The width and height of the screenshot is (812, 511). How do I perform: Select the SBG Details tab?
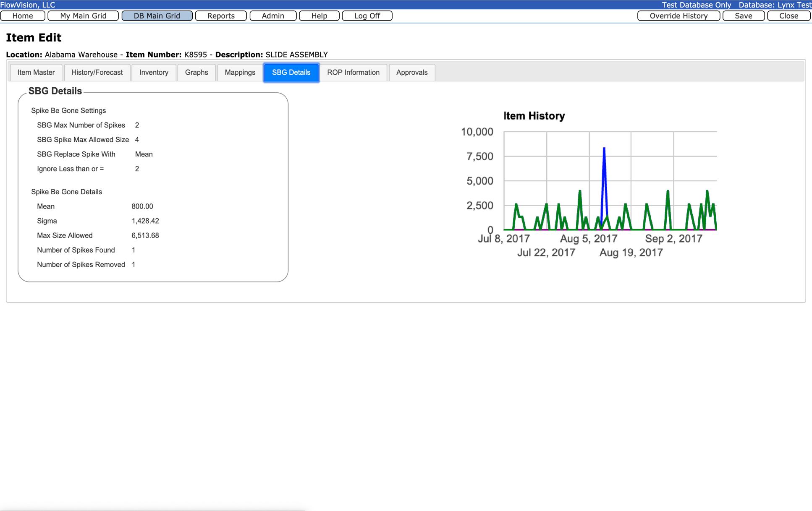[x=291, y=73]
